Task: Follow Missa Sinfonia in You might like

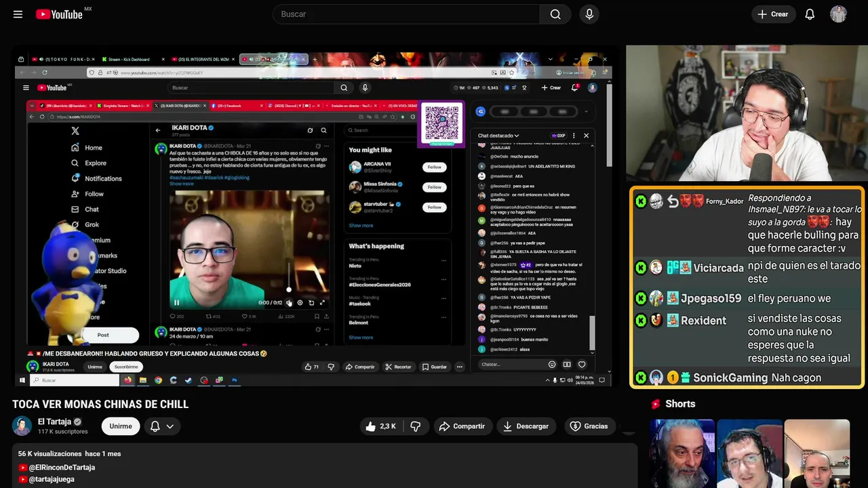Action: [x=434, y=187]
